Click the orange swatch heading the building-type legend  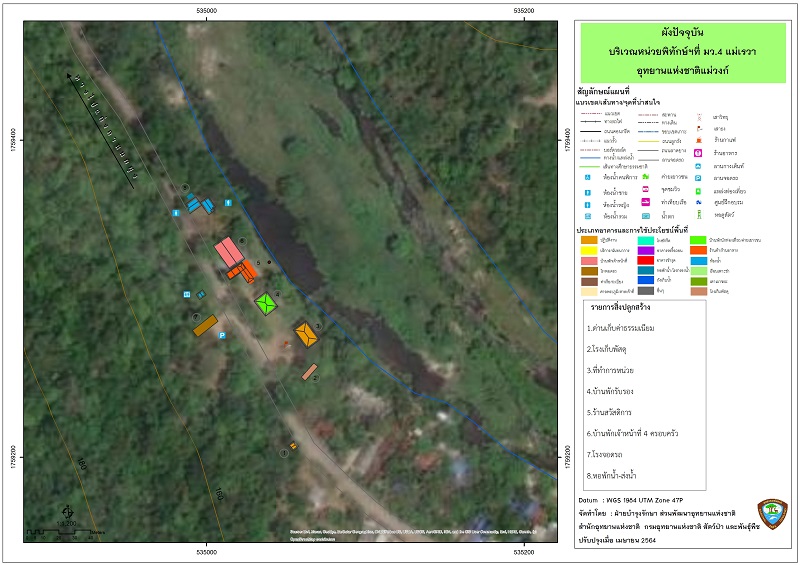[589, 240]
